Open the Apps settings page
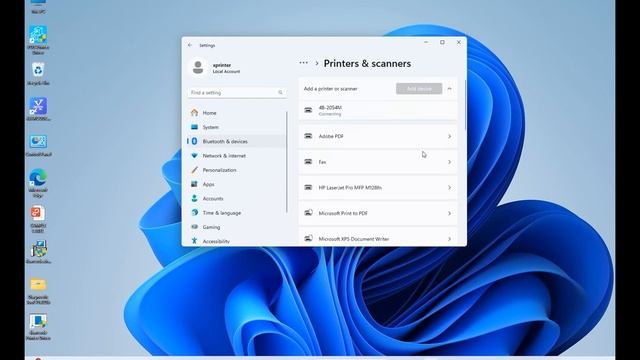The image size is (640, 360). click(237, 184)
